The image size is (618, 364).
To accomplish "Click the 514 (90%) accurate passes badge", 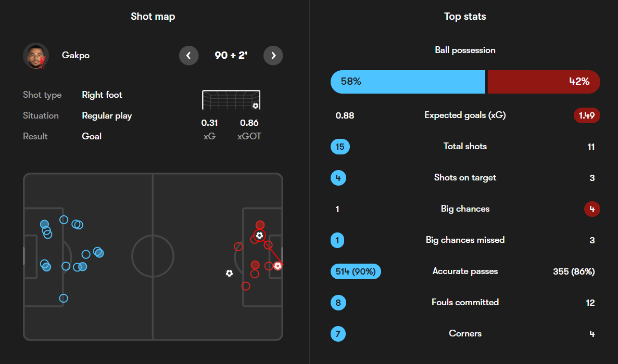I will [356, 271].
